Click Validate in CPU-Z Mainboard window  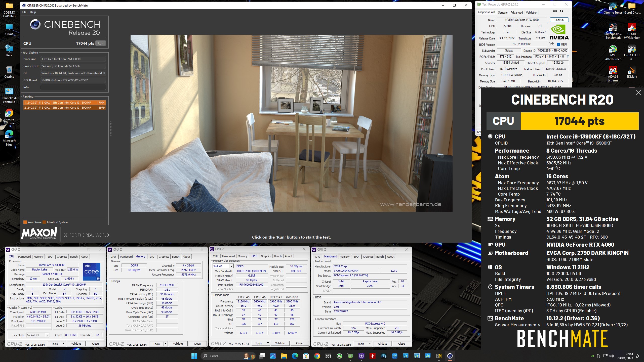pos(382,344)
